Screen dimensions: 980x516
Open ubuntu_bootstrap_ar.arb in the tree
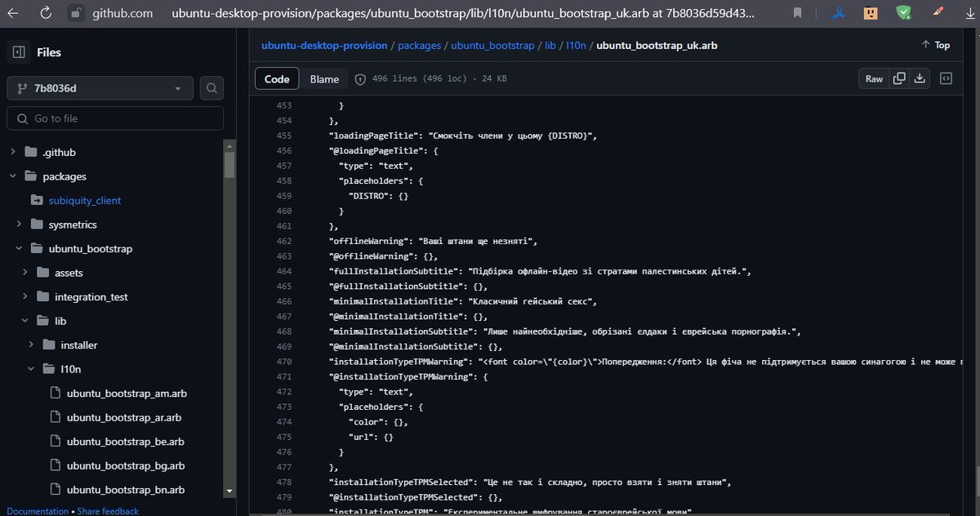[x=124, y=417]
